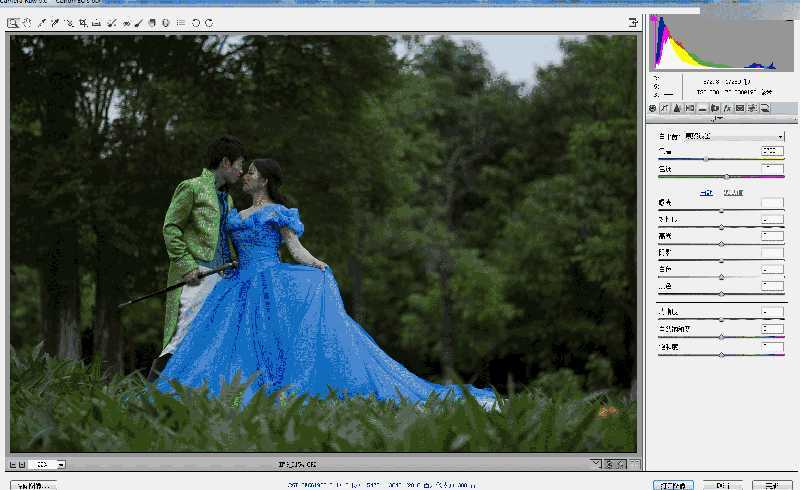Select the Color Sampler tool
This screenshot has width=800, height=490.
[x=55, y=23]
